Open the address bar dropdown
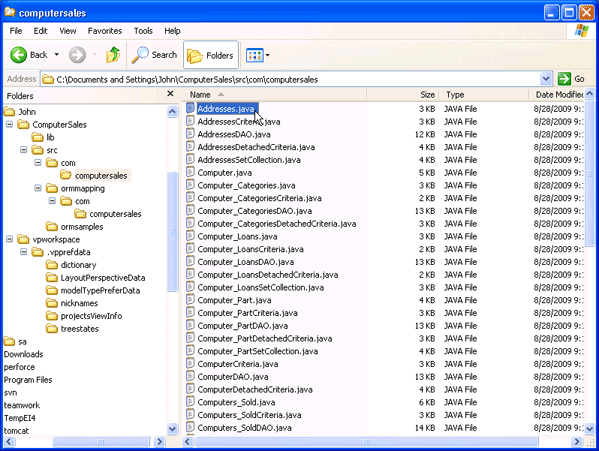 point(546,79)
